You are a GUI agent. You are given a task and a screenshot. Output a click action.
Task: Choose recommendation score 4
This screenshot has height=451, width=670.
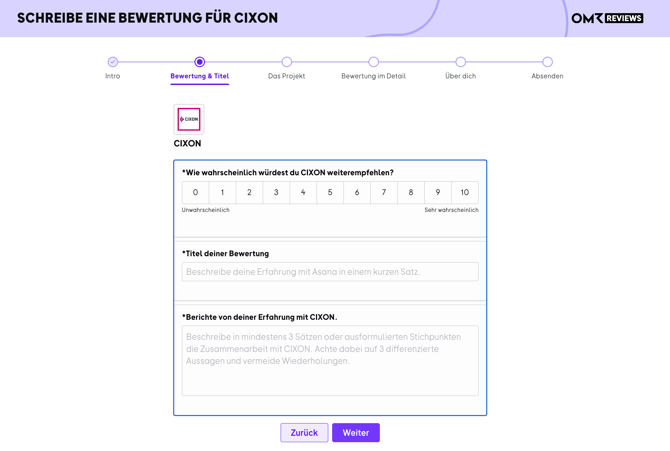[x=303, y=192]
